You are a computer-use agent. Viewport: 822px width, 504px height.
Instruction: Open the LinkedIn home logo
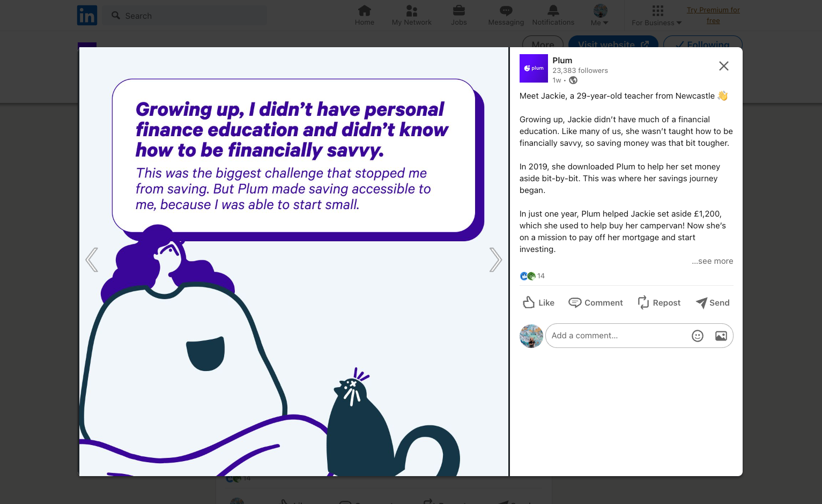click(x=87, y=16)
